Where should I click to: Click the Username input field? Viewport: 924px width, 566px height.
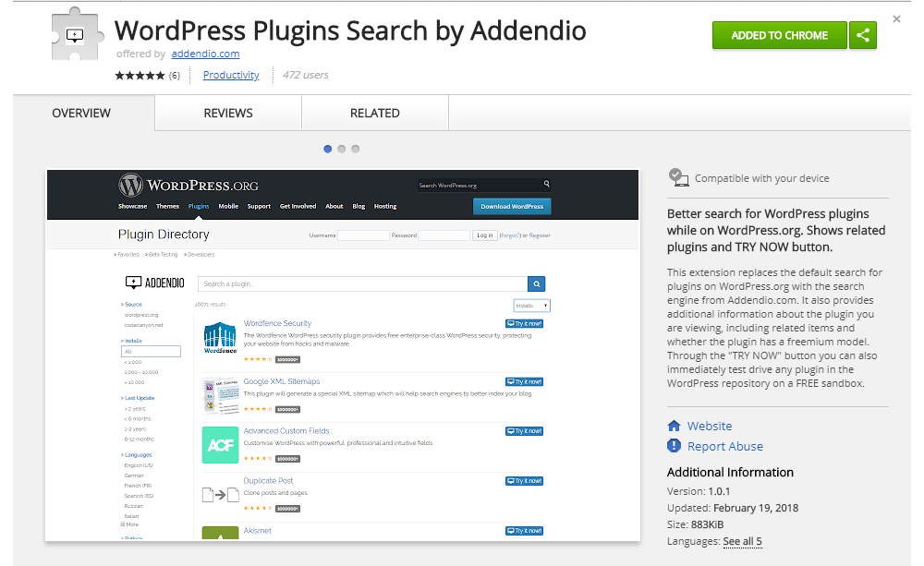[363, 235]
